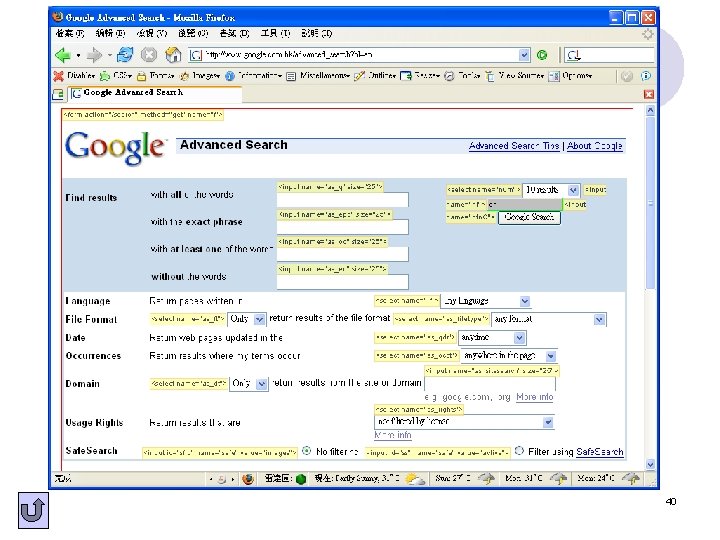The width and height of the screenshot is (720, 540).
Task: Open the Advanced Search Tips link
Action: (514, 146)
